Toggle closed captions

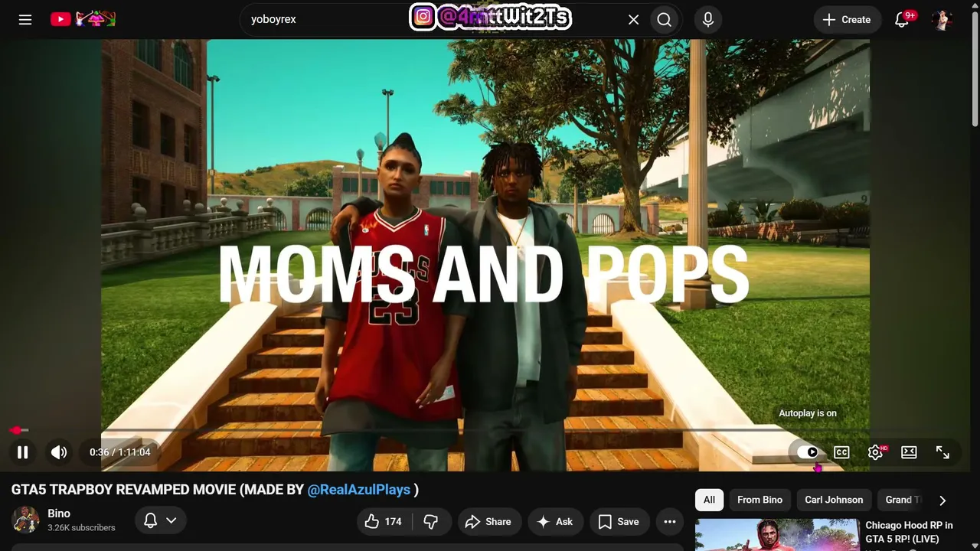coord(841,452)
